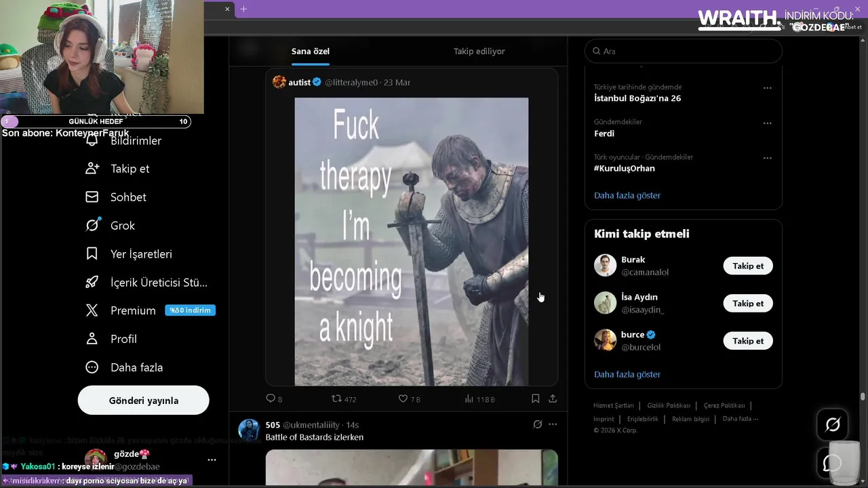Image resolution: width=868 pixels, height=488 pixels.
Task: Open account menu dots beside gözde
Action: pyautogui.click(x=212, y=460)
